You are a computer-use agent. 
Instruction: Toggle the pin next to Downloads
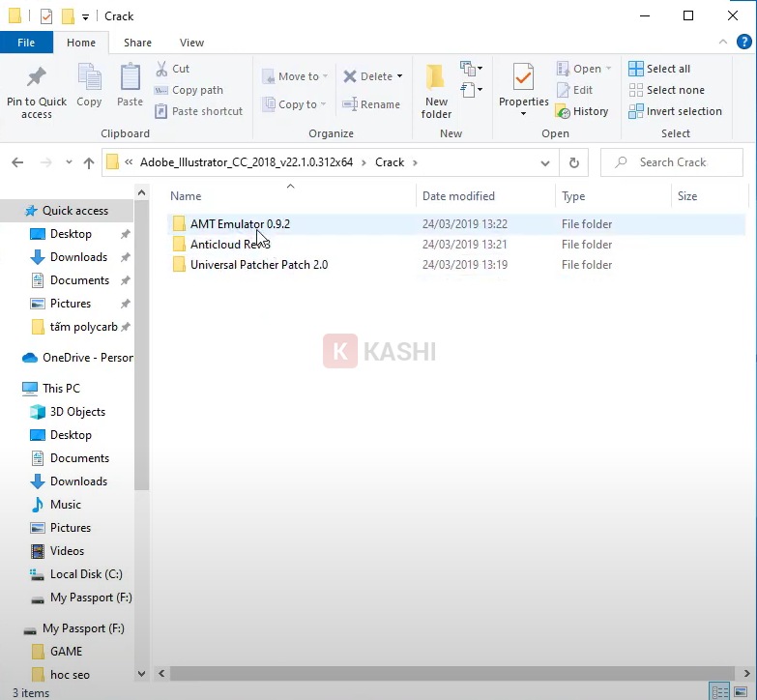click(125, 257)
